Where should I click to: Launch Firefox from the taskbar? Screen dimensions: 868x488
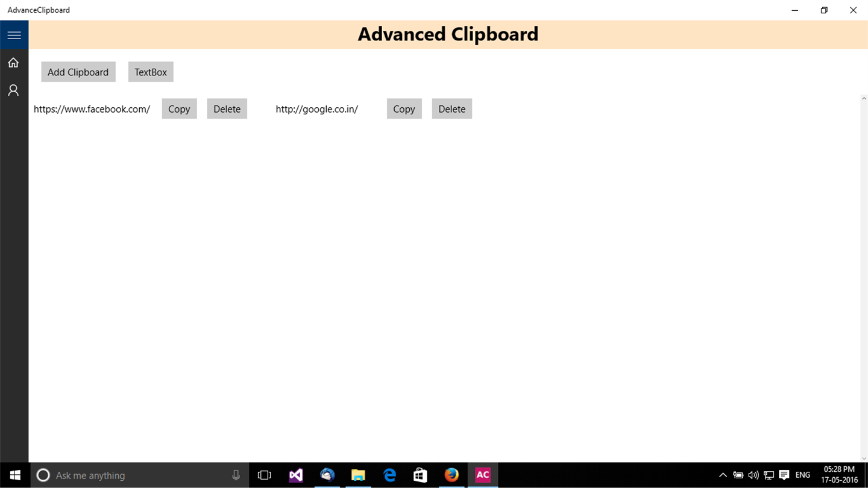pyautogui.click(x=451, y=475)
